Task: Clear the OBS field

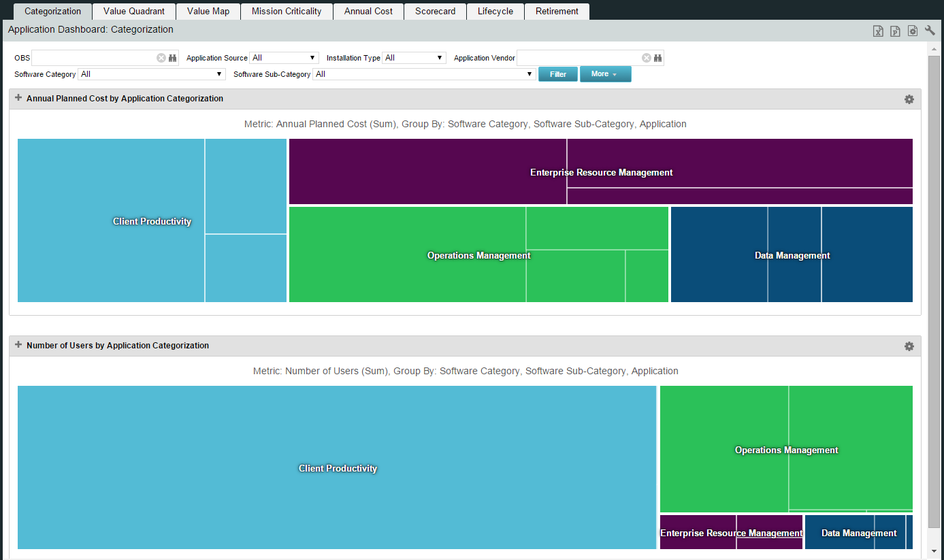Action: tap(161, 58)
